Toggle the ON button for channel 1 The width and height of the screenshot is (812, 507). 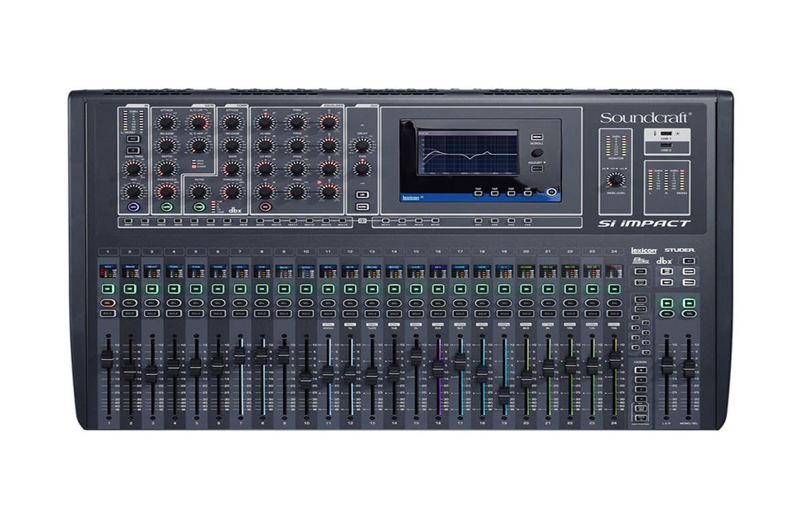click(x=108, y=289)
